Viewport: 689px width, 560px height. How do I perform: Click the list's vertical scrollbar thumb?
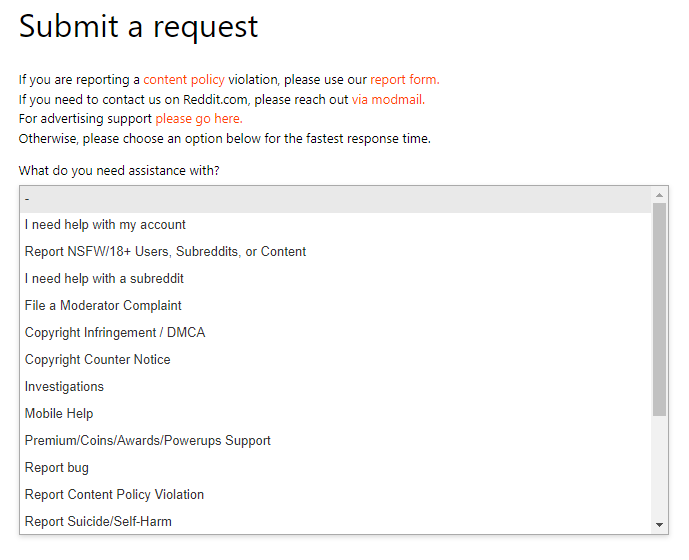[x=660, y=308]
